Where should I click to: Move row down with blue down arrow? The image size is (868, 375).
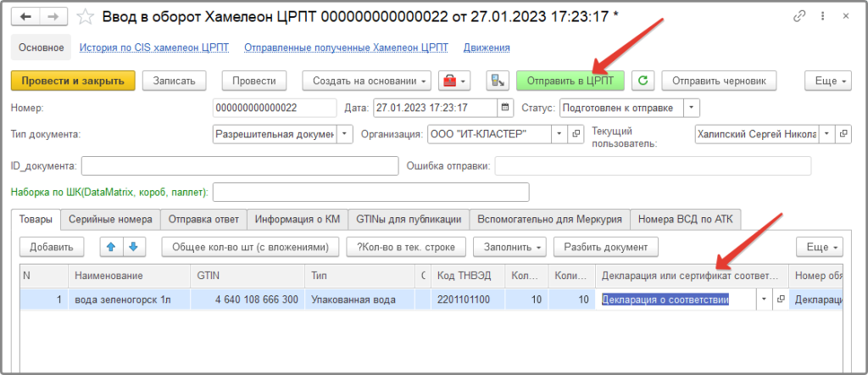[x=134, y=247]
